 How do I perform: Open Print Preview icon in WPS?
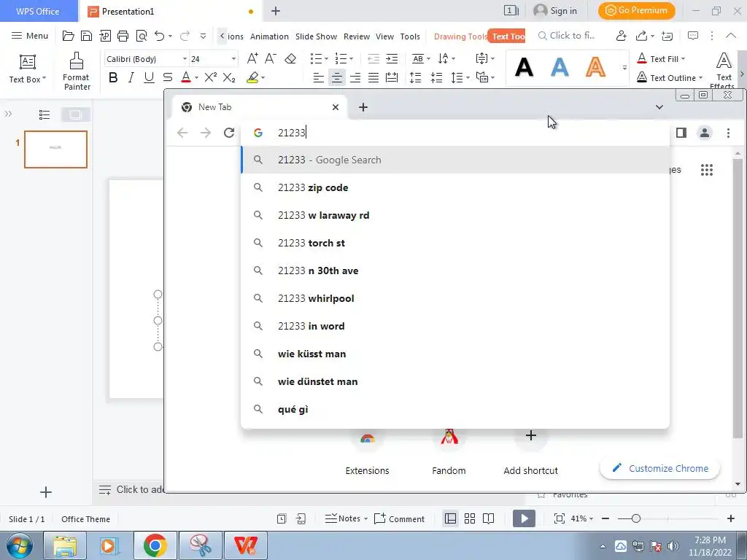[x=142, y=36]
